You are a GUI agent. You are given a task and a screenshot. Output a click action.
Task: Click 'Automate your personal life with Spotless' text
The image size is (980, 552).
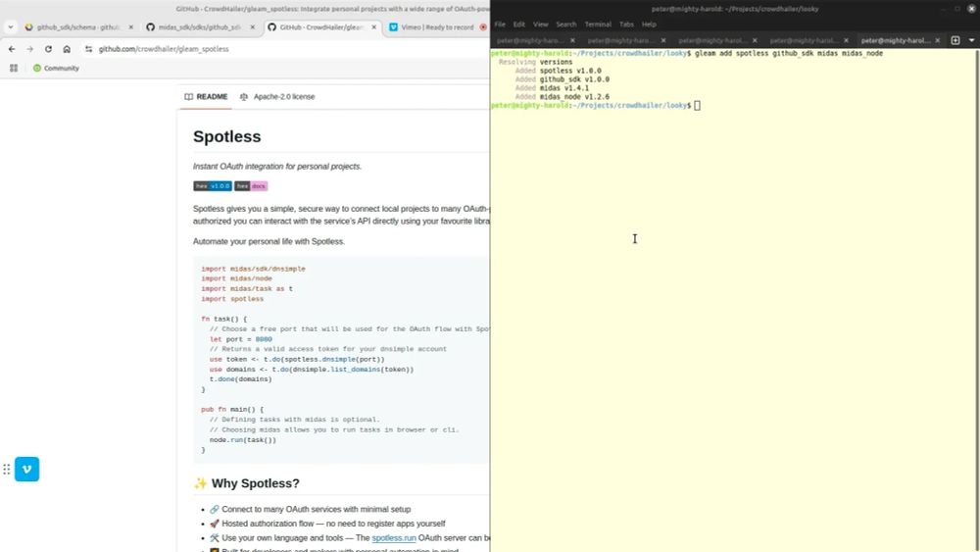pos(269,241)
